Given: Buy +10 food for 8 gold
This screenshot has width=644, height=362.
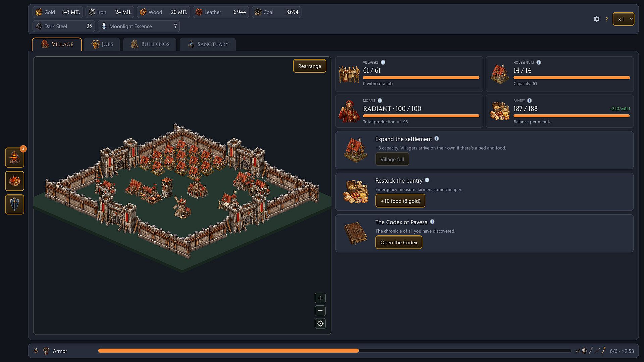Looking at the screenshot, I should pos(400,201).
